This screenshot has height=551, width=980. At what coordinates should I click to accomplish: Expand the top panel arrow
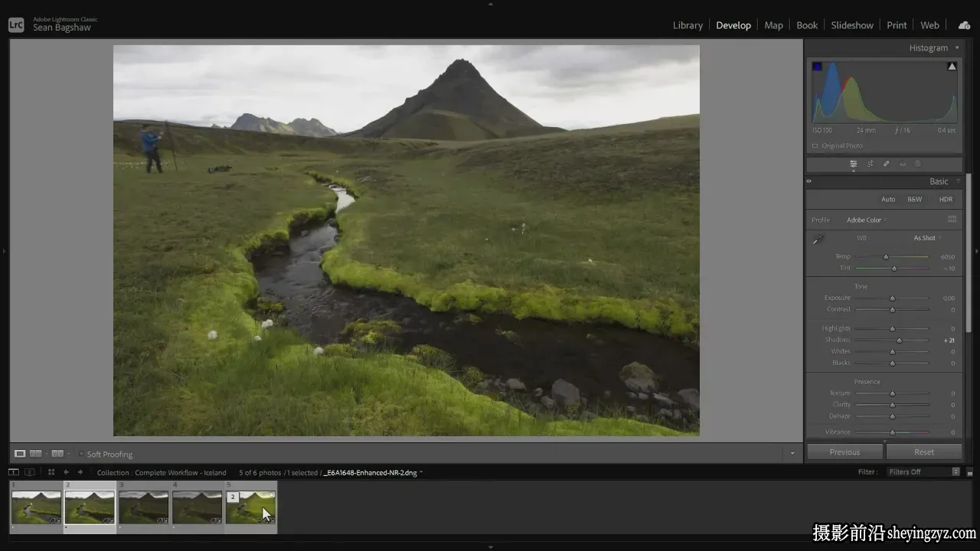coord(490,4)
